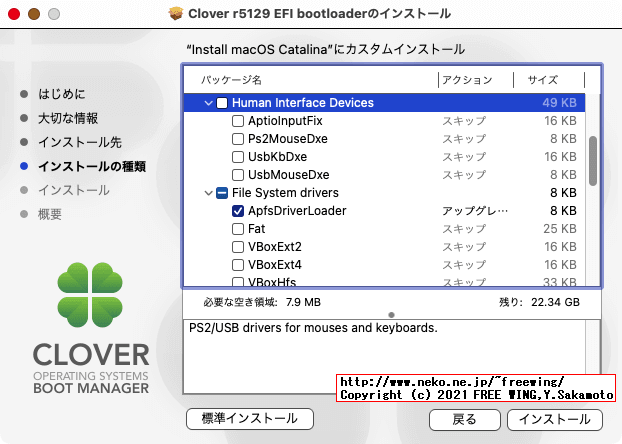Select the grayed インストール step in sidebar

pos(74,190)
